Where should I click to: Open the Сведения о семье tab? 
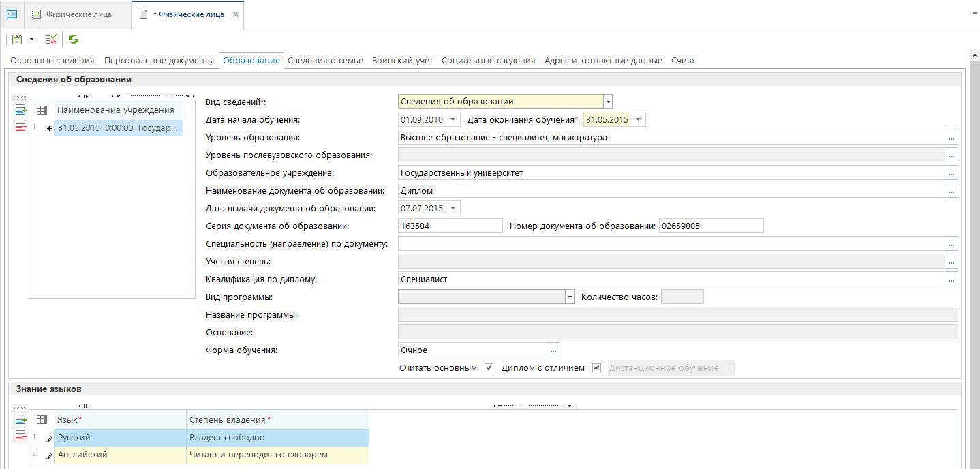tap(325, 61)
